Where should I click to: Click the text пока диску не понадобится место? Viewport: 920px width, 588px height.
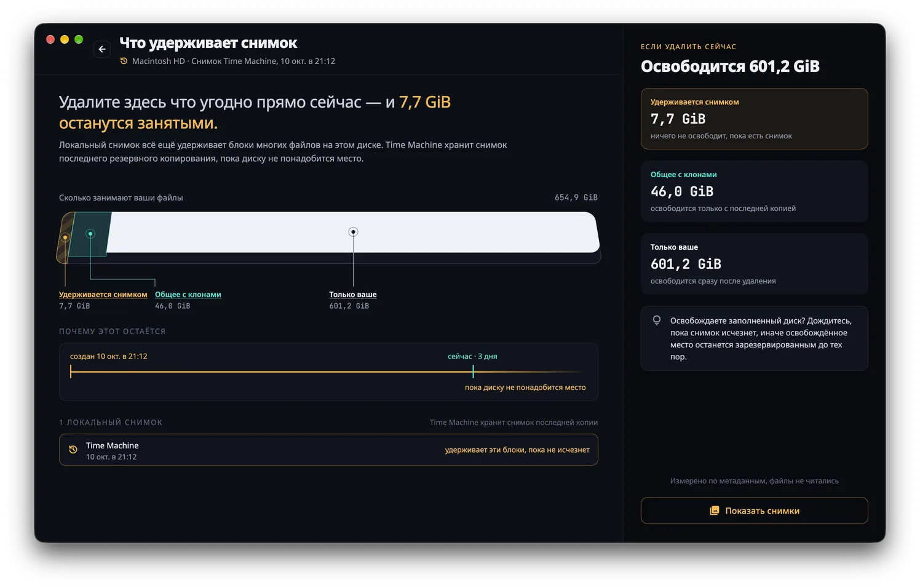[525, 387]
